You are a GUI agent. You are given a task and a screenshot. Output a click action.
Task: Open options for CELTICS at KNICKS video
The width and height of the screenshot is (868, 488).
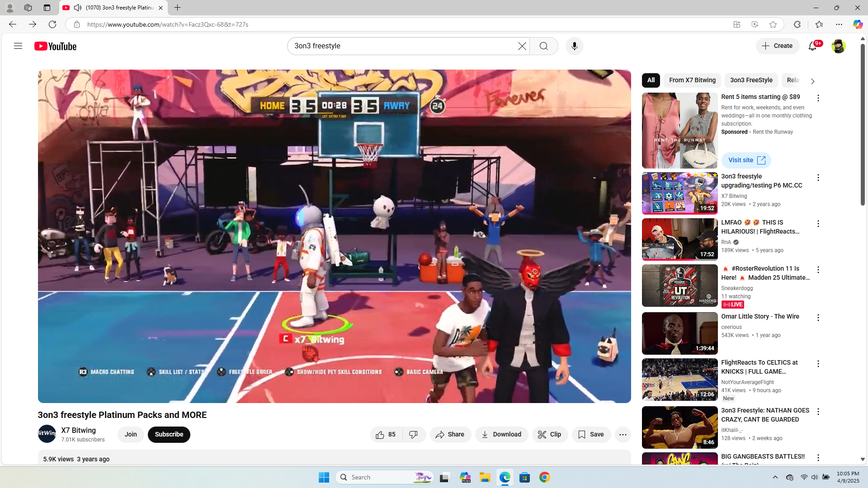(818, 364)
